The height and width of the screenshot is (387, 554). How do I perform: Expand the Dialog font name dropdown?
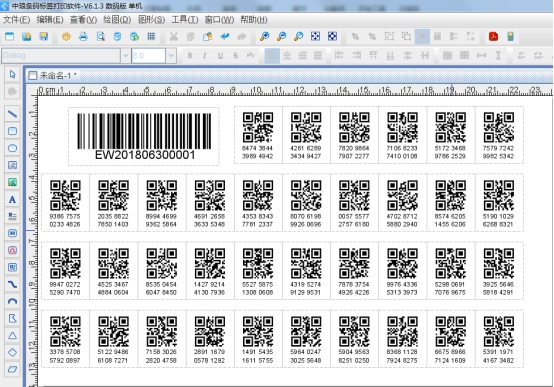pos(125,55)
